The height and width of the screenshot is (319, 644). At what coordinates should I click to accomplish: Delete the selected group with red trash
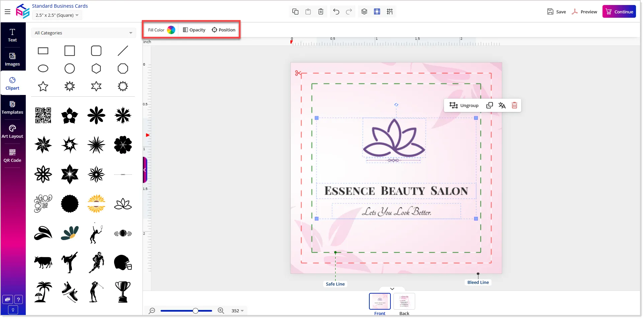515,105
